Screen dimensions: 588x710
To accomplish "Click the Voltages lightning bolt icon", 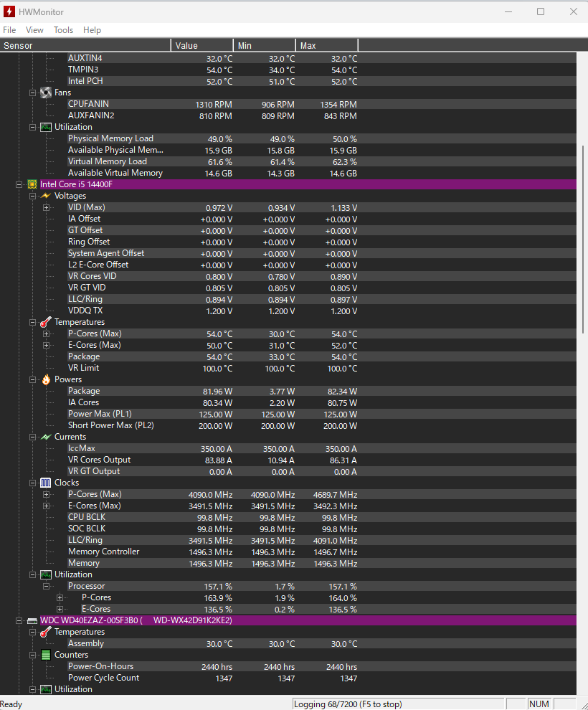I will pos(46,196).
